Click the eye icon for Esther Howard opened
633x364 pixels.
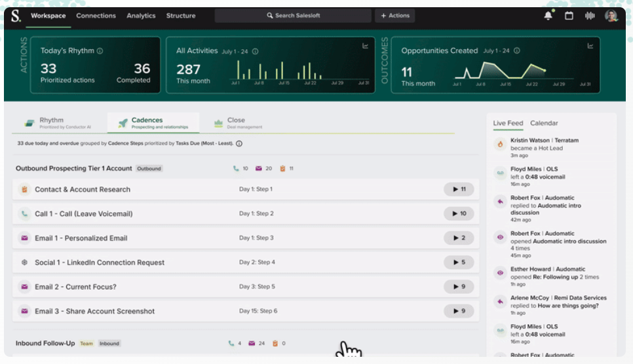click(500, 273)
